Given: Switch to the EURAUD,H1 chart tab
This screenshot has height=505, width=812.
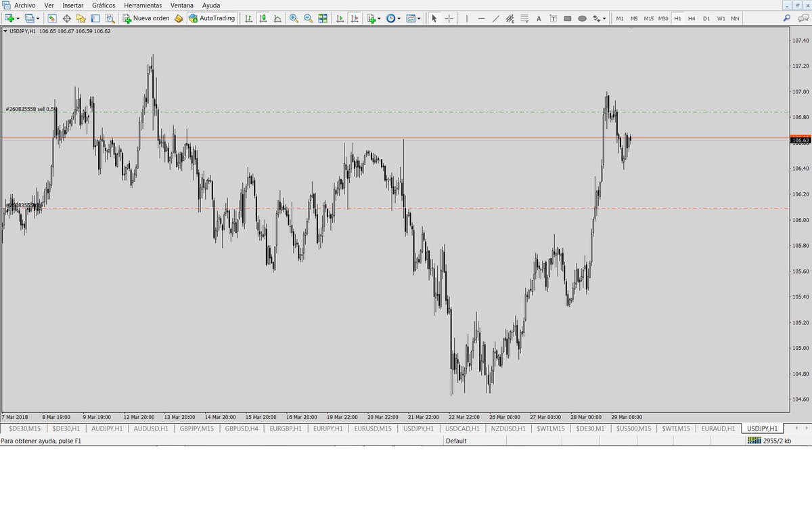Looking at the screenshot, I should tap(718, 429).
